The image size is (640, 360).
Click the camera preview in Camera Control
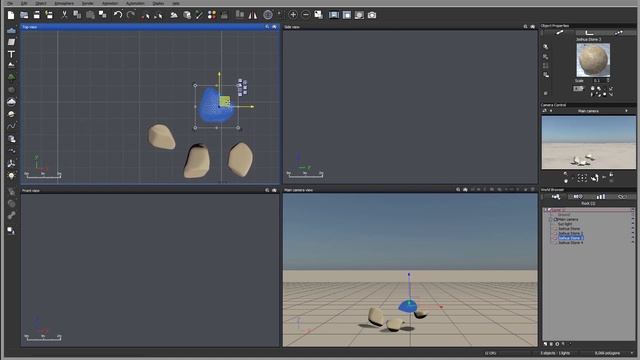589,142
